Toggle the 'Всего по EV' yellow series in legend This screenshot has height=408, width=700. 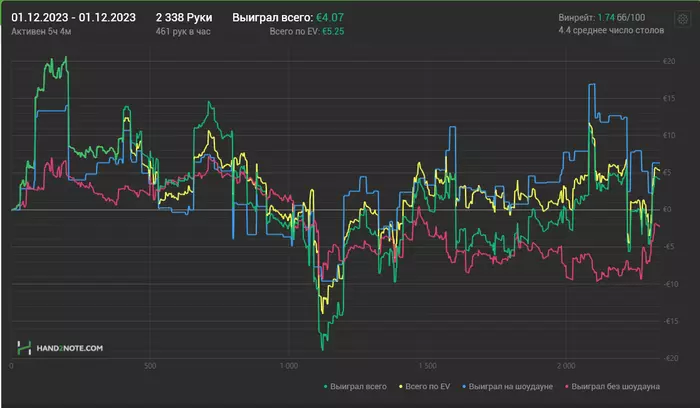[425, 387]
